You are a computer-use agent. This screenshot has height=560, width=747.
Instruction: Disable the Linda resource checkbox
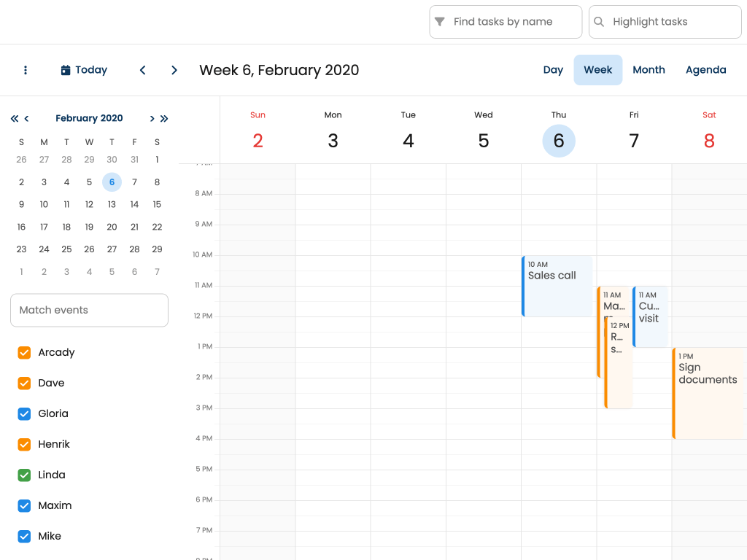pos(24,475)
